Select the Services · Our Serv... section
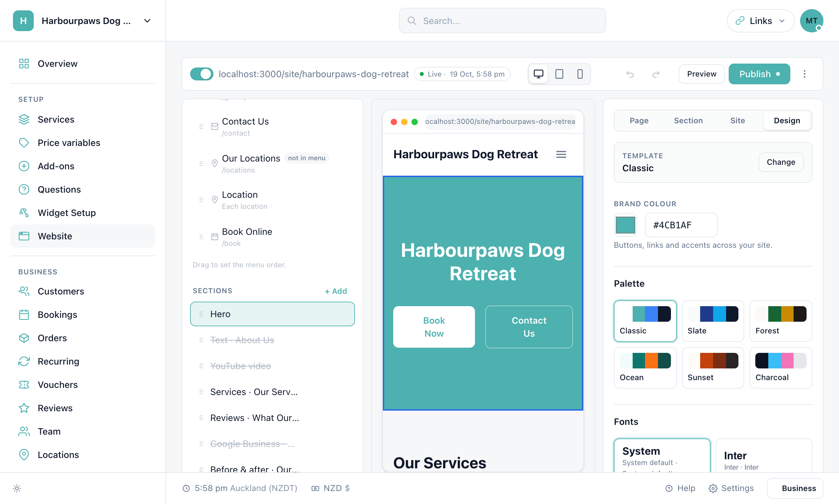 click(x=273, y=391)
